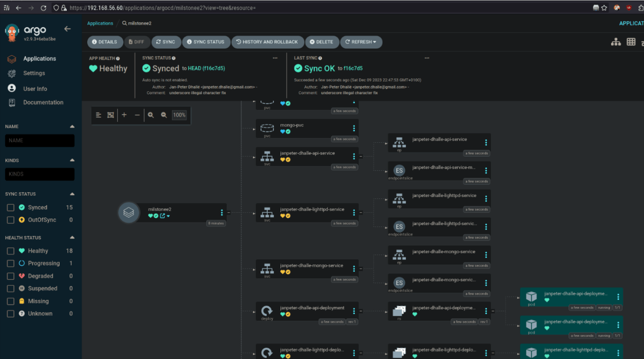This screenshot has width=644, height=359.
Task: Tick the Progressing health status checkbox
Action: click(11, 263)
